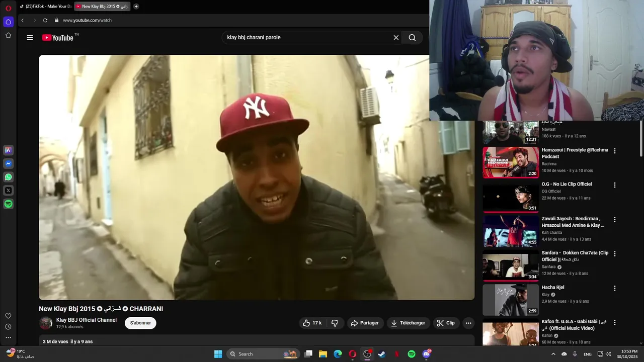Screen dimensions: 644x362
Task: Open Messenger in Opera sidebar
Action: tap(8, 163)
